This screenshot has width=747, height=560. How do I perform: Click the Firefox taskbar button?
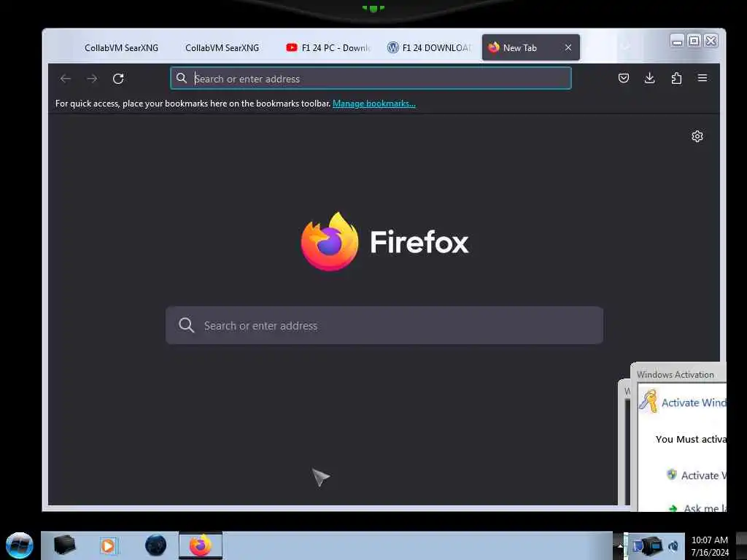click(201, 545)
